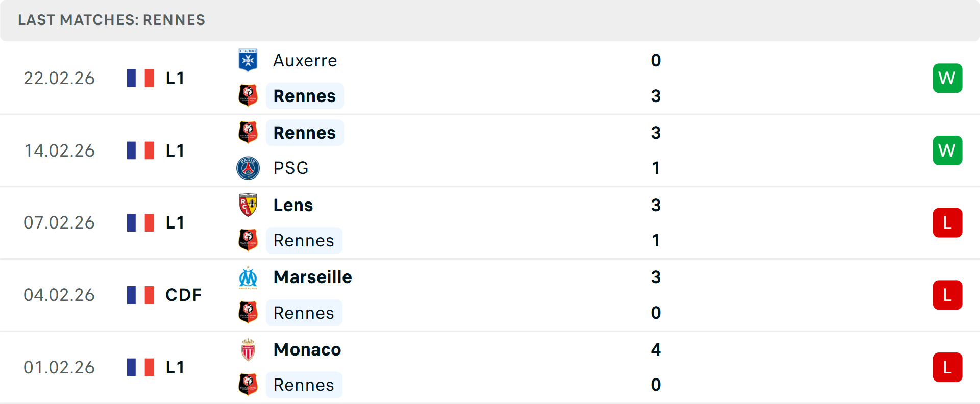Image resolution: width=980 pixels, height=404 pixels.
Task: Click the French flag next to 22.02.26
Action: coord(140,78)
